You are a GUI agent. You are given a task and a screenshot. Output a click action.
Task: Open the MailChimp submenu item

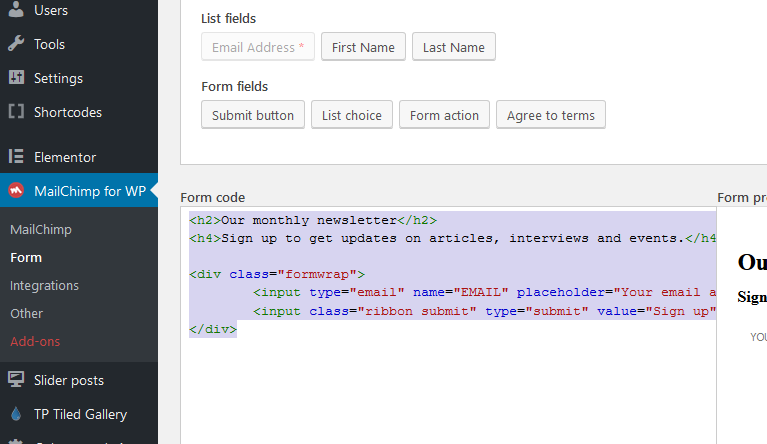point(41,229)
